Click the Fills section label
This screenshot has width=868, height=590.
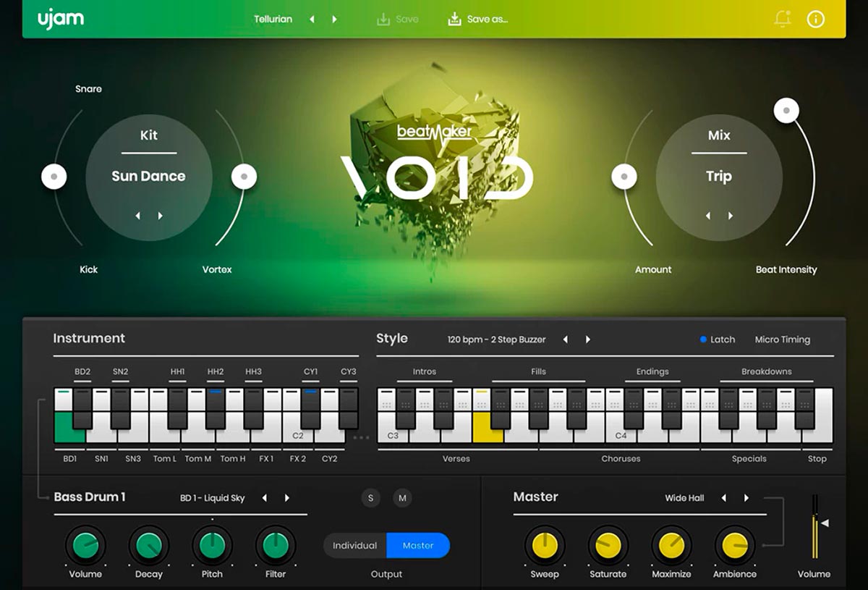click(x=538, y=371)
